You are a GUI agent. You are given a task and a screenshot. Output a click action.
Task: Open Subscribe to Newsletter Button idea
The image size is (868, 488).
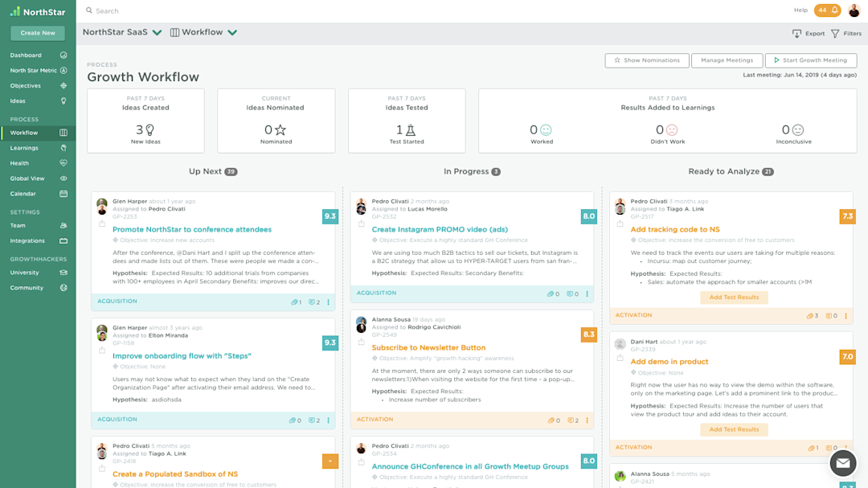coord(428,347)
